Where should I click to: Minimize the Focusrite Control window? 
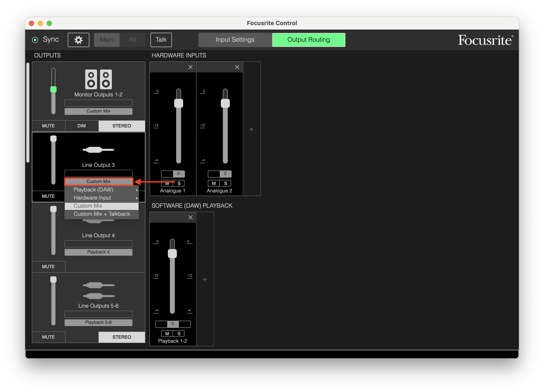coord(40,23)
